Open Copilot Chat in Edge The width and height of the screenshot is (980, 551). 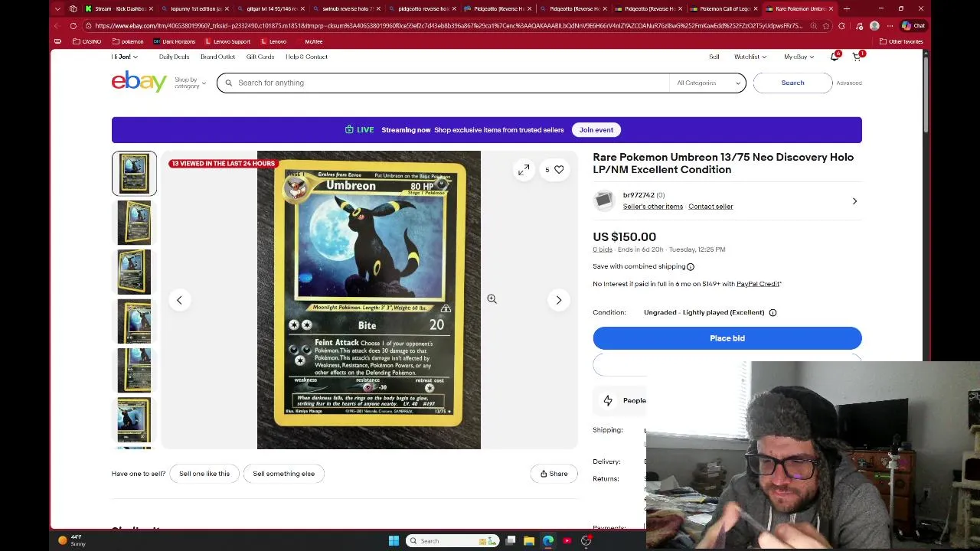click(x=913, y=25)
